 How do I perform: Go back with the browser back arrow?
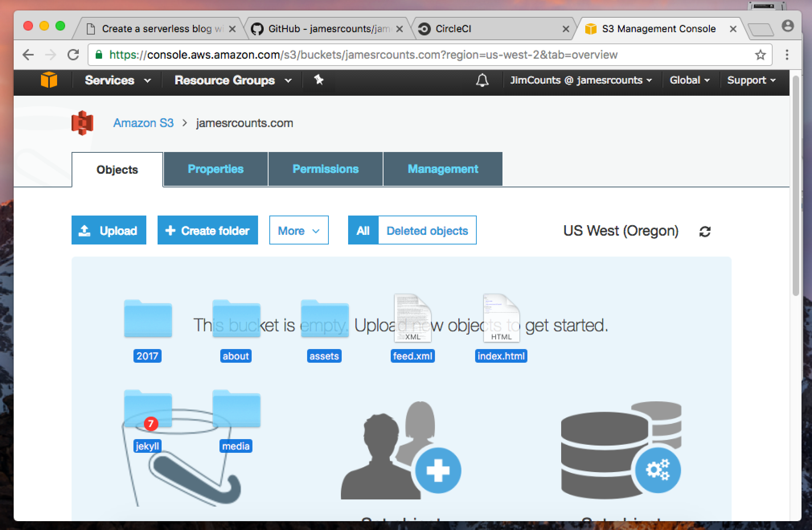click(x=28, y=55)
